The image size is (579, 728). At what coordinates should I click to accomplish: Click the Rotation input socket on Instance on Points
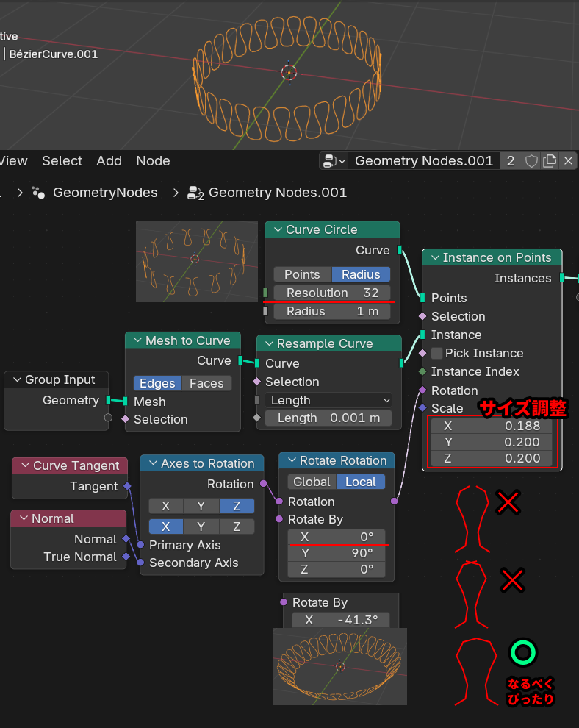422,390
